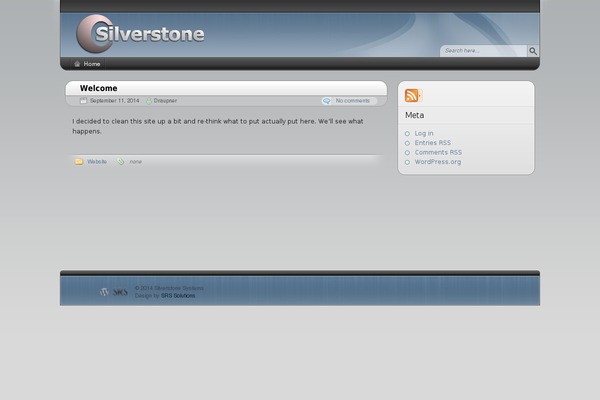Click the post paragraph starting "I decided to clean"
Viewport: 600px width, 400px height.
218,126
